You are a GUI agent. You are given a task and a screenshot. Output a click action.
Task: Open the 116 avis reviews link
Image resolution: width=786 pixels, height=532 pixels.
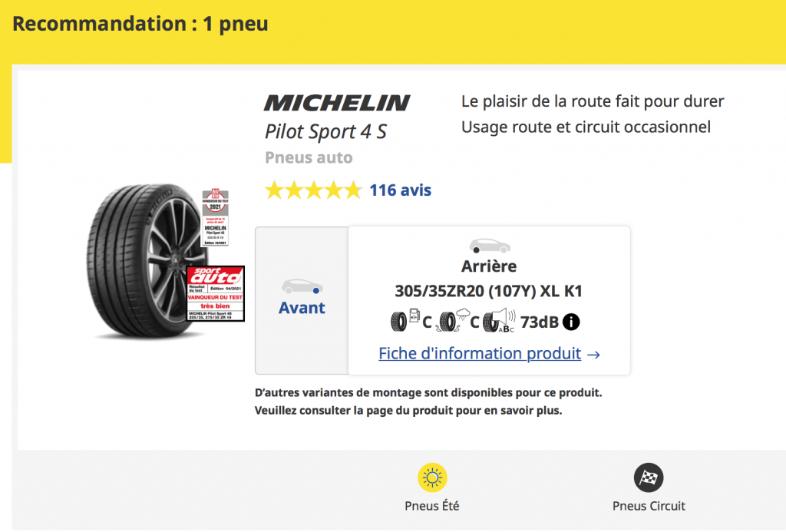400,190
